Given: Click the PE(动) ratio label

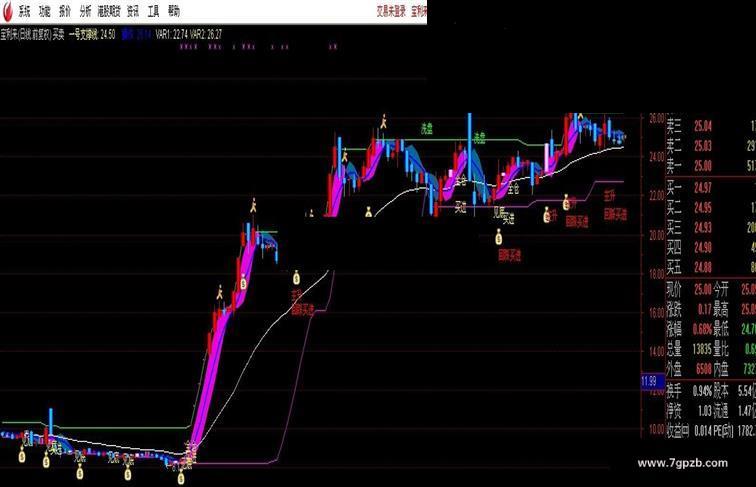Looking at the screenshot, I should click(724, 430).
